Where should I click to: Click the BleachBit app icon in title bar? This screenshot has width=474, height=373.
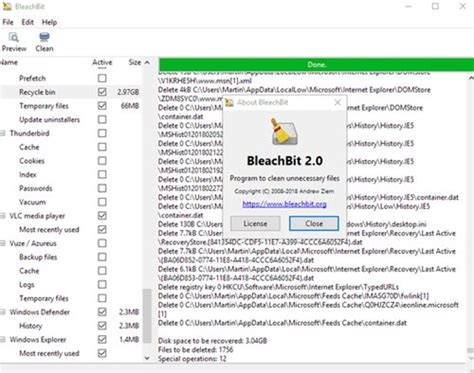click(7, 6)
